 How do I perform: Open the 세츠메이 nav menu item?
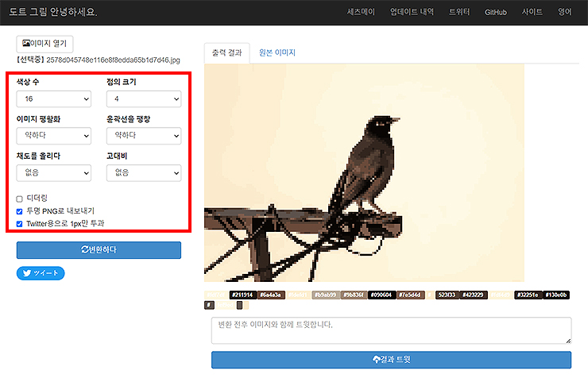361,12
